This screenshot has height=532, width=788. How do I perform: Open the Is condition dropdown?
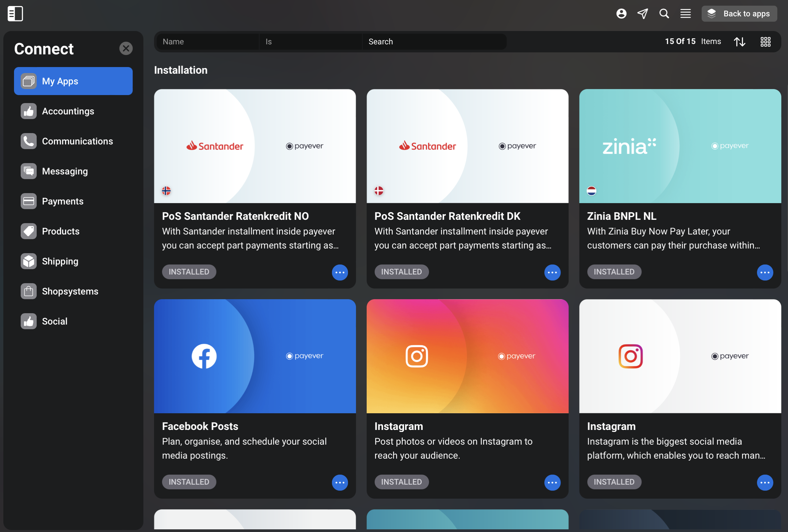[311, 42]
